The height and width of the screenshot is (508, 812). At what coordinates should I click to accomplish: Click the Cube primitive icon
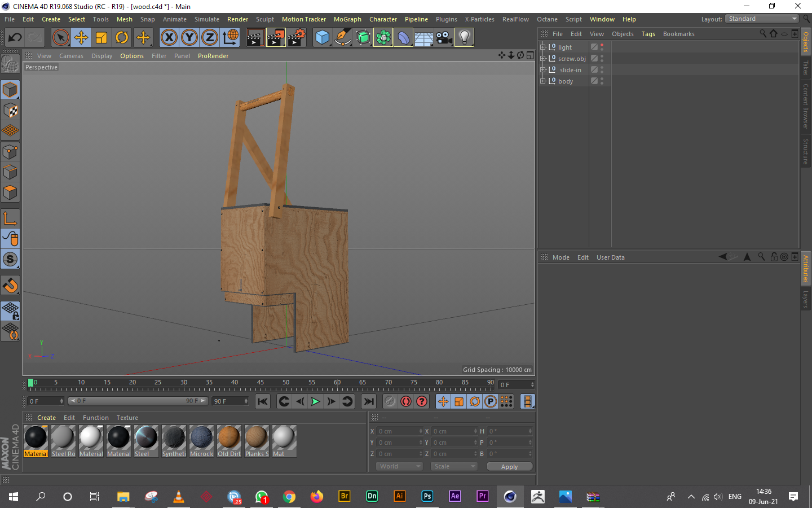point(323,38)
